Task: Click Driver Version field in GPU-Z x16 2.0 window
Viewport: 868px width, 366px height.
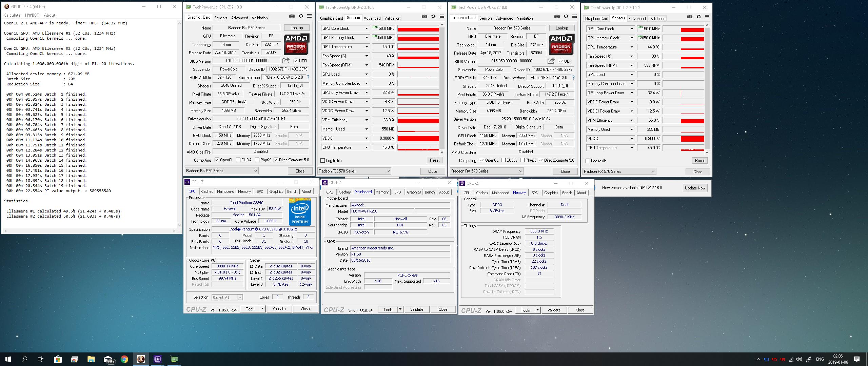Action: pos(260,119)
